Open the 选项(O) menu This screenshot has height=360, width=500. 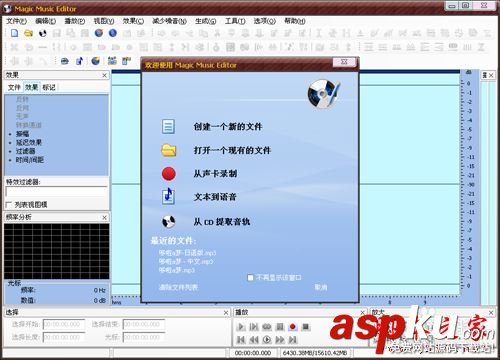[x=264, y=21]
